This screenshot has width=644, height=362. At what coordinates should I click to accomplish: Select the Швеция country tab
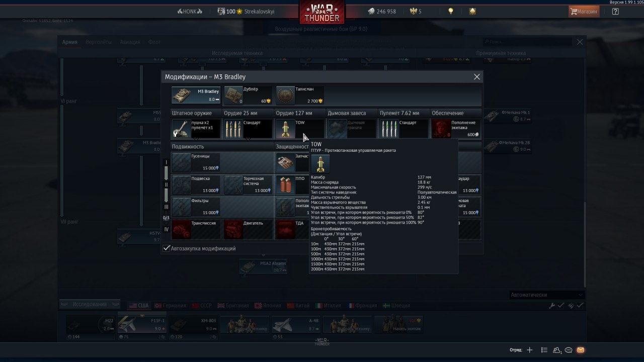click(x=396, y=305)
